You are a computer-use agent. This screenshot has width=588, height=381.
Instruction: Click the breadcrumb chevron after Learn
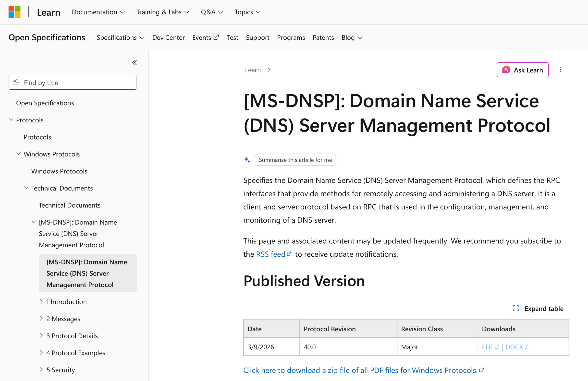pyautogui.click(x=269, y=70)
